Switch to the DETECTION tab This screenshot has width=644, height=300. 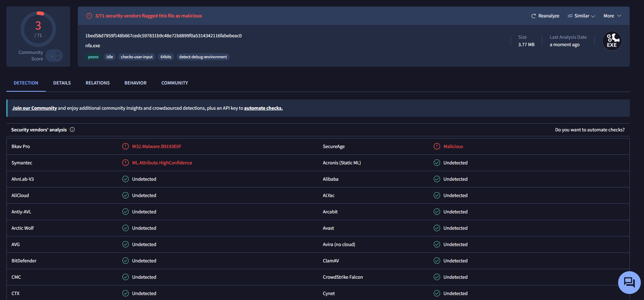click(x=26, y=83)
